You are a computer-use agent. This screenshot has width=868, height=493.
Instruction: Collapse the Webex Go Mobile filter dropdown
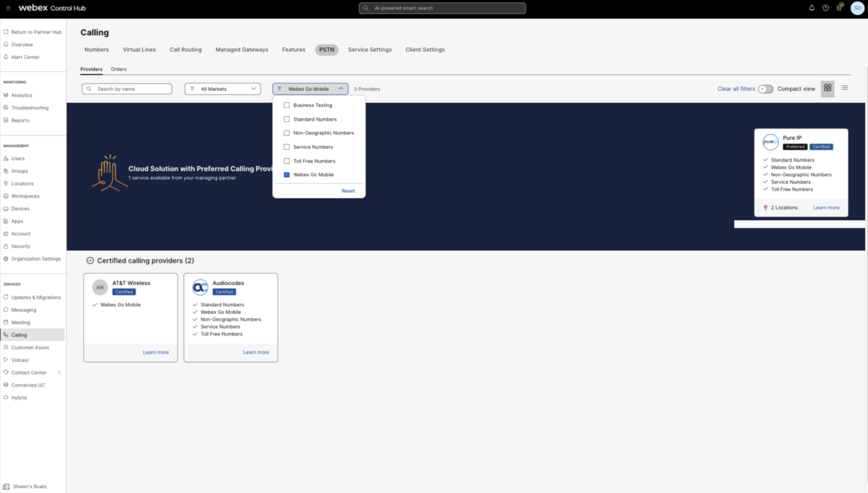click(x=310, y=89)
